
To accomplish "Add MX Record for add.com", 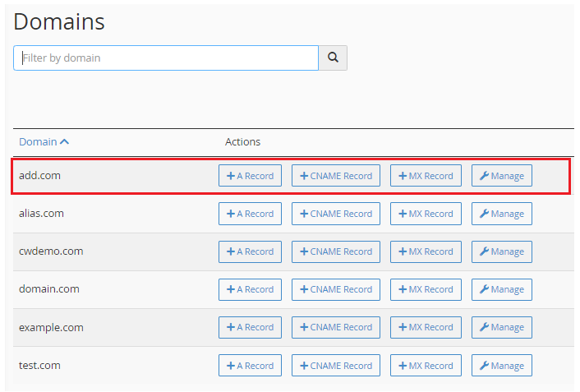I will point(426,176).
